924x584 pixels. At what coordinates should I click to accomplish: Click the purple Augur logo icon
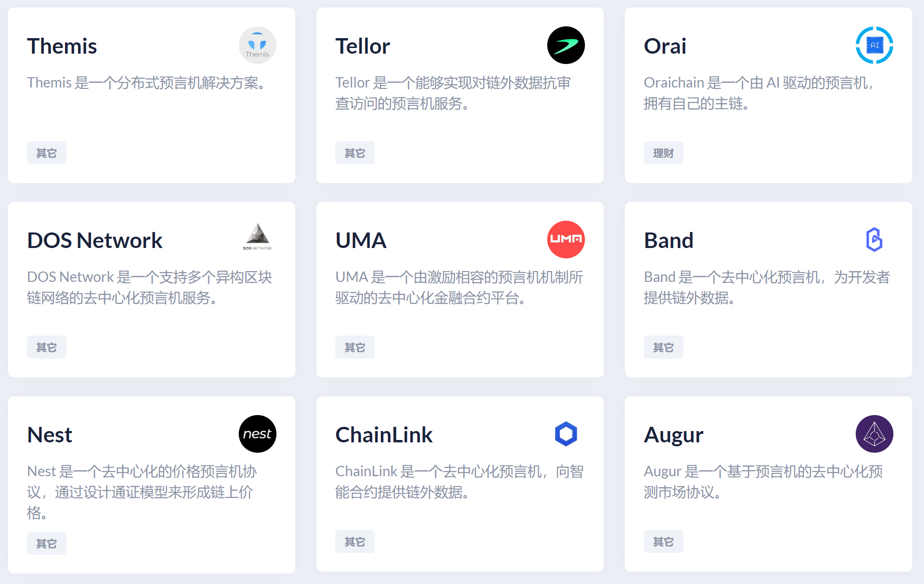[875, 434]
